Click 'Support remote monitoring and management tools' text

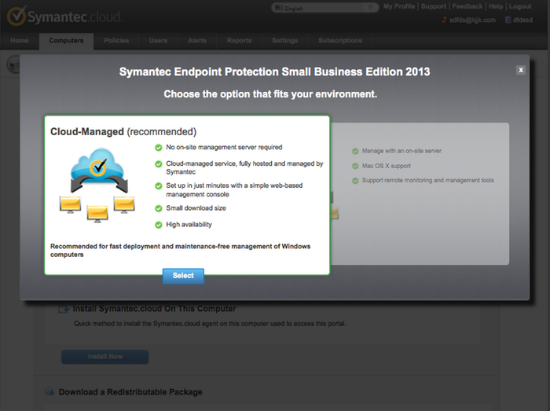pos(428,180)
